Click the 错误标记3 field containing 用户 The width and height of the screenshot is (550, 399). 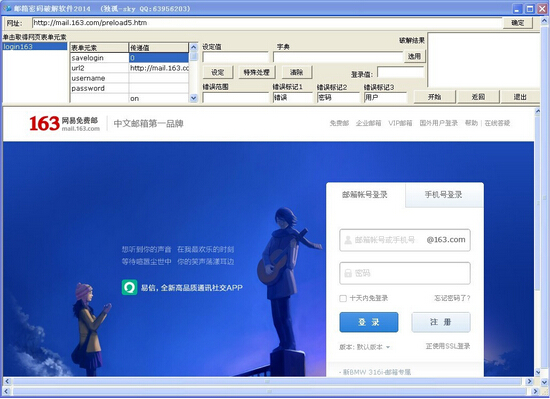click(385, 97)
